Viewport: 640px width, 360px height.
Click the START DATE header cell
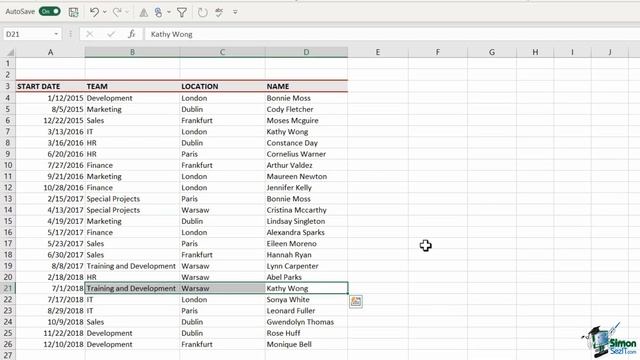(x=50, y=87)
